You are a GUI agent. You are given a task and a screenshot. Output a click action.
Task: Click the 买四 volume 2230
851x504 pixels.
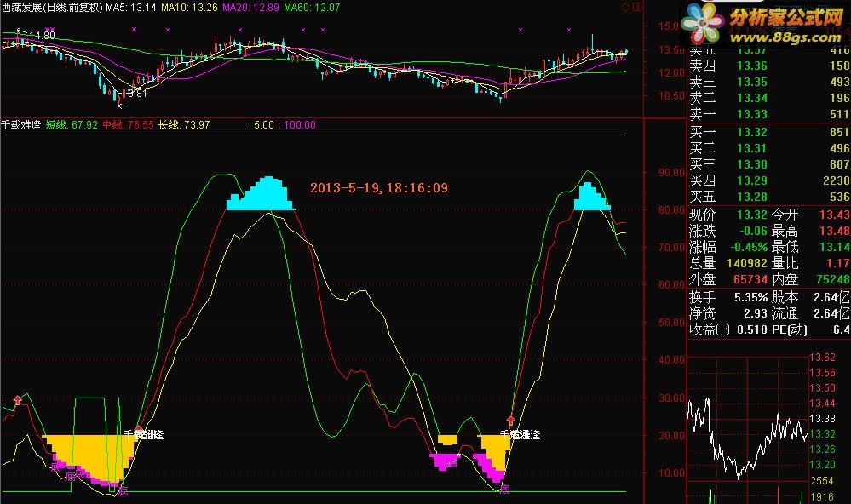(x=837, y=180)
